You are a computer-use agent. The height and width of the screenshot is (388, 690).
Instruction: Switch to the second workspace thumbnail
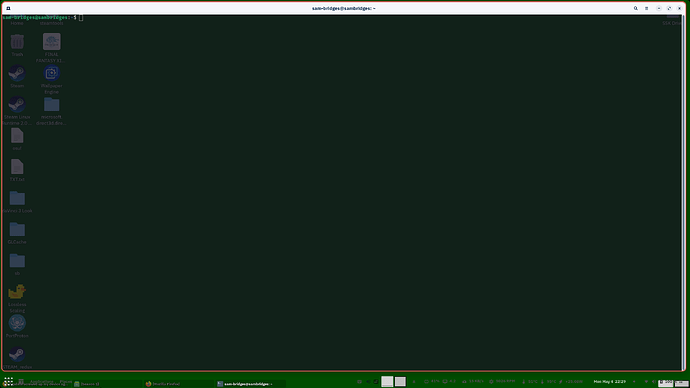[x=400, y=381]
